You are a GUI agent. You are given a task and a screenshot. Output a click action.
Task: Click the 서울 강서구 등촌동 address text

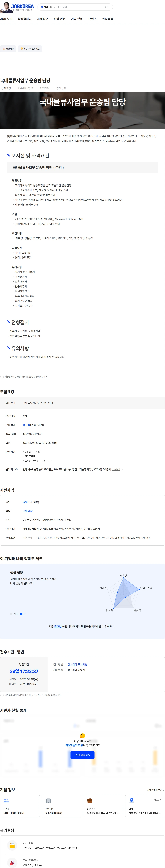(x=145, y=813)
